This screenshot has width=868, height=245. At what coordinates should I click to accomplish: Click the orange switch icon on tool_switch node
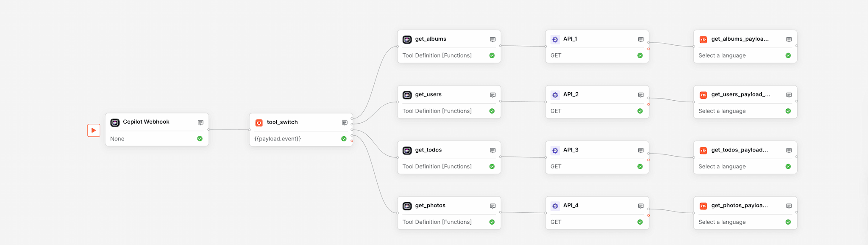[x=259, y=123]
